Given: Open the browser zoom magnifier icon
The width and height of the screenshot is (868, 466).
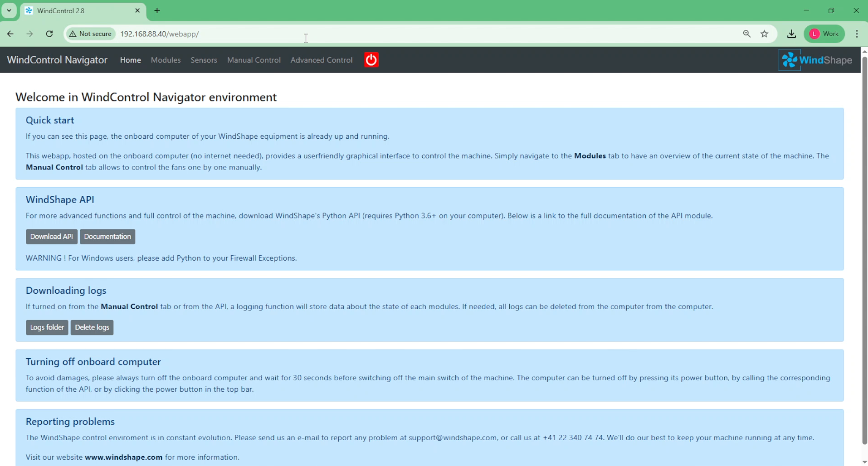Looking at the screenshot, I should 746,34.
